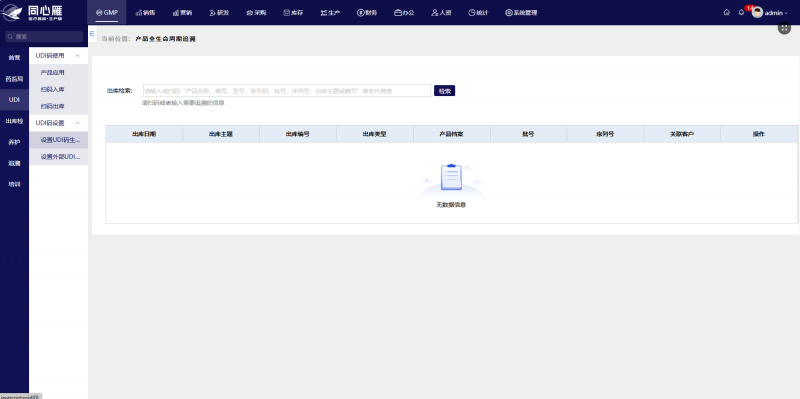Screen dimensions: 800x399
Task: Open the notification bell with badge
Action: click(741, 13)
